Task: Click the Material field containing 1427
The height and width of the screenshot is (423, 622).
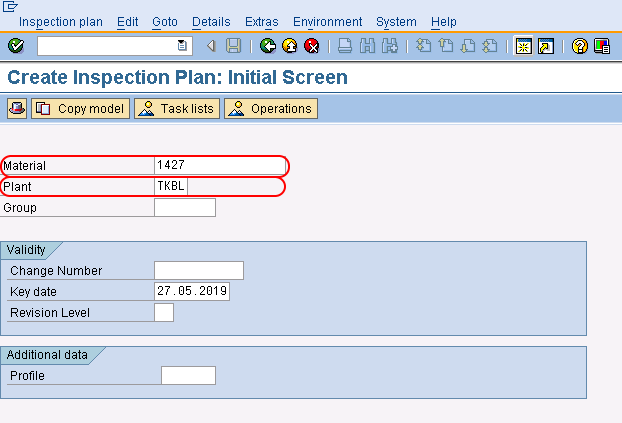Action: [x=220, y=165]
